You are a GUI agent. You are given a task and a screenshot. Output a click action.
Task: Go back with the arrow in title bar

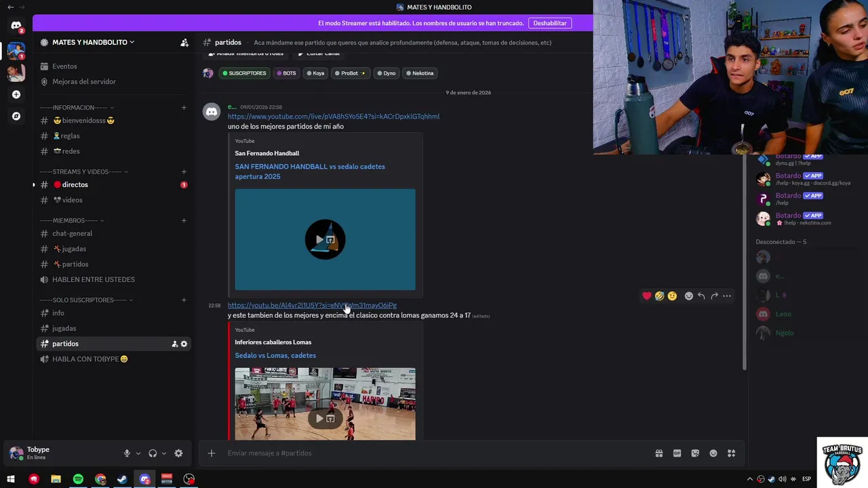click(10, 7)
